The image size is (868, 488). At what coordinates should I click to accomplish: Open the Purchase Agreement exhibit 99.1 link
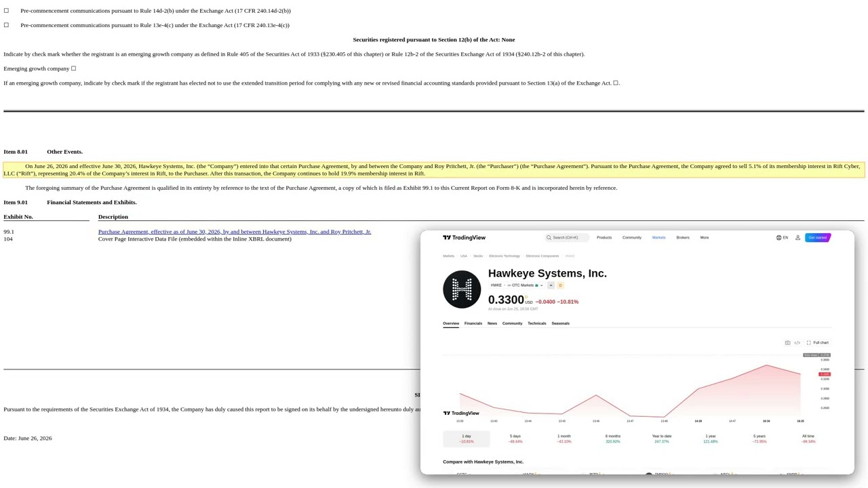[235, 232]
